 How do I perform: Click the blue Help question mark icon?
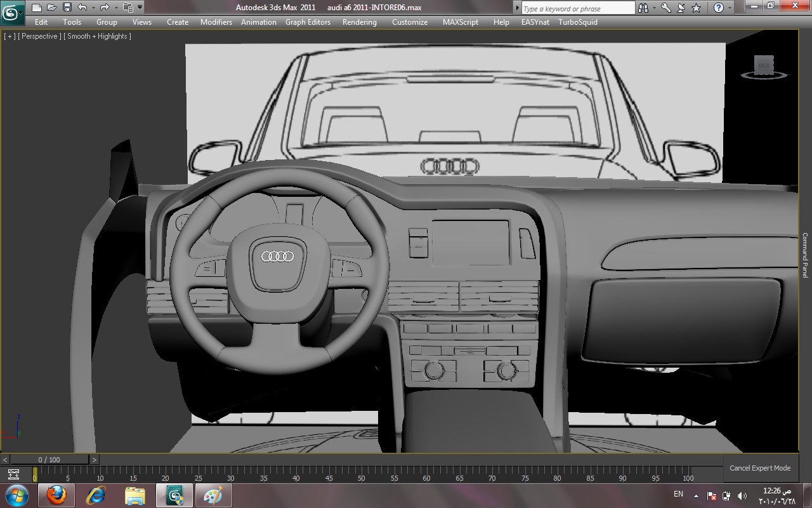pyautogui.click(x=719, y=8)
